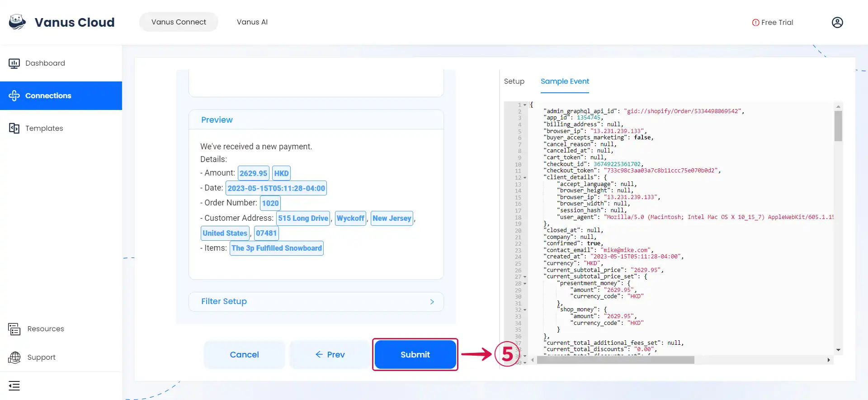Click the Free Trial warning icon

(x=755, y=23)
